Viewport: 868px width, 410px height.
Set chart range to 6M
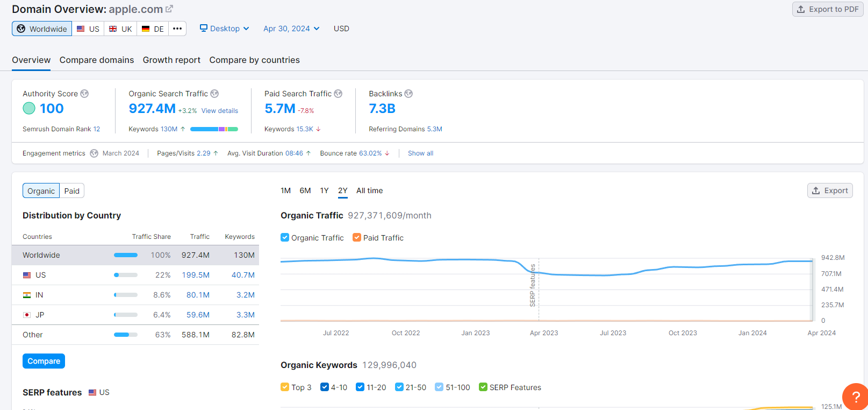pyautogui.click(x=305, y=190)
